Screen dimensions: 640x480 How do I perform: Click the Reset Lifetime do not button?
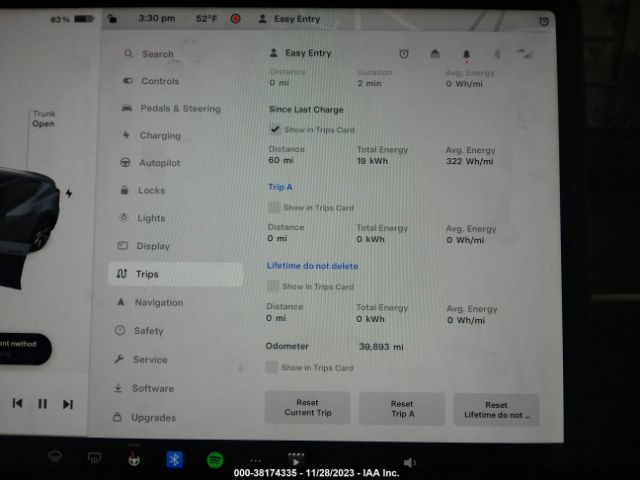click(496, 410)
